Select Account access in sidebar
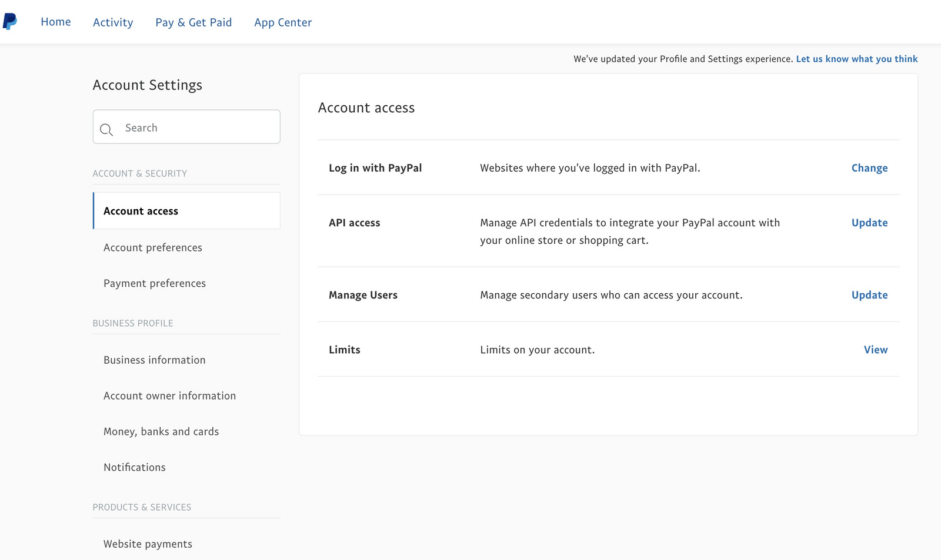 (x=141, y=211)
